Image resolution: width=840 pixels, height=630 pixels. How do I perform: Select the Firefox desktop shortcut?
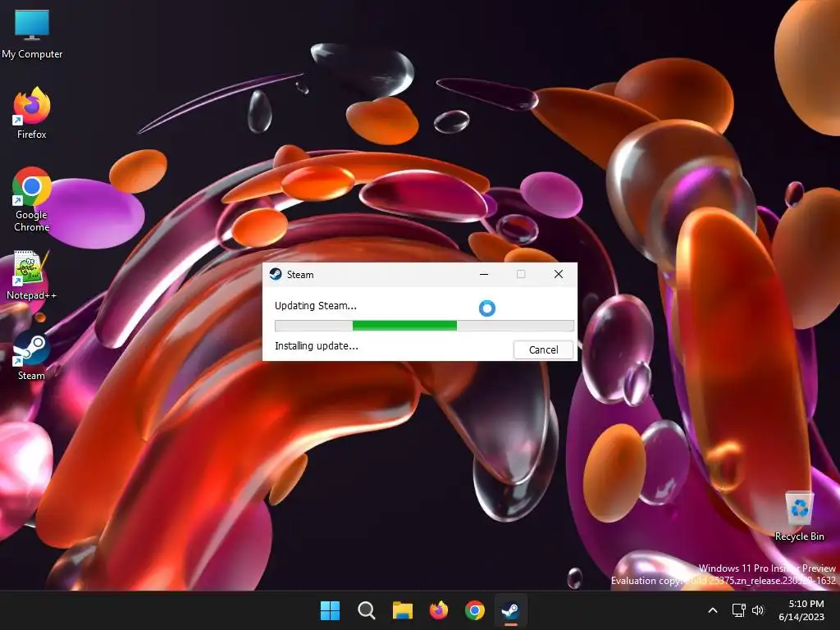[x=32, y=113]
